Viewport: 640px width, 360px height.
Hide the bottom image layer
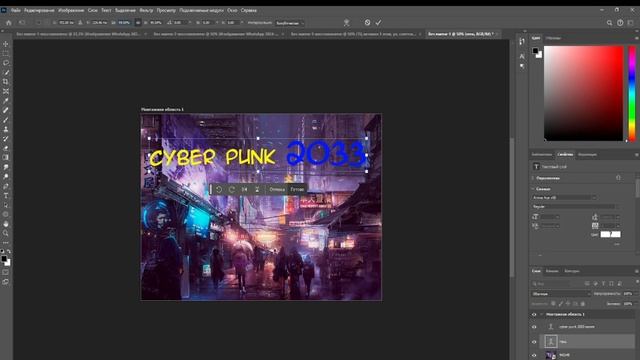click(534, 355)
